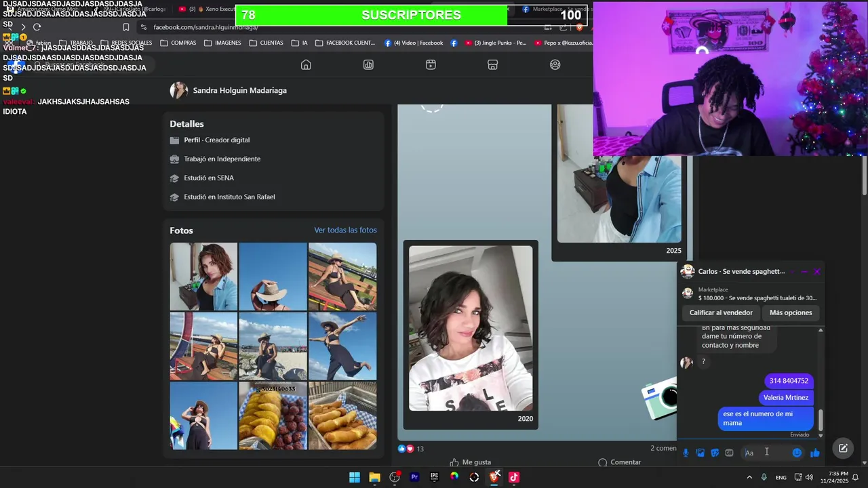Open the fried empanadas food photo
The image size is (868, 488).
point(342,415)
